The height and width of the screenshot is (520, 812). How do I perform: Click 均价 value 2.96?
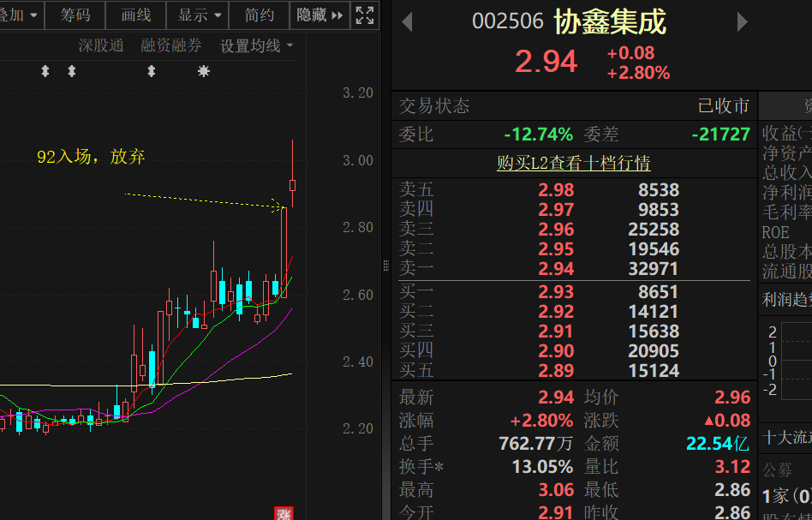click(732, 397)
